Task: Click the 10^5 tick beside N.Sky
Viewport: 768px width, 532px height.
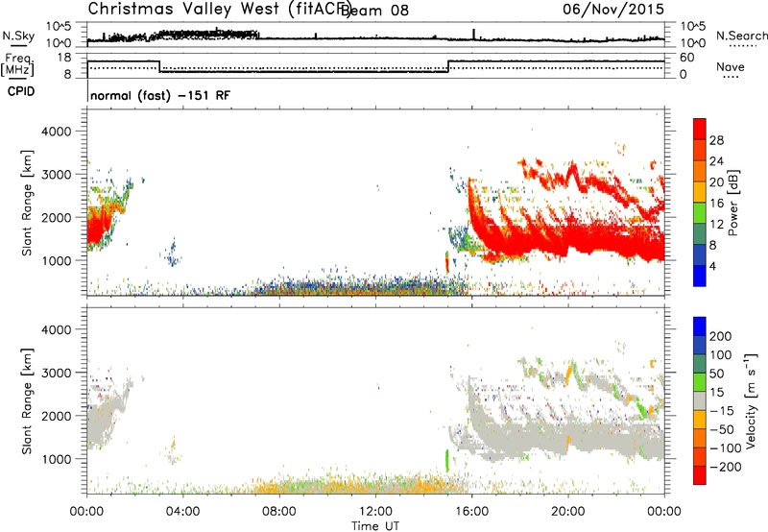Action: [x=59, y=27]
